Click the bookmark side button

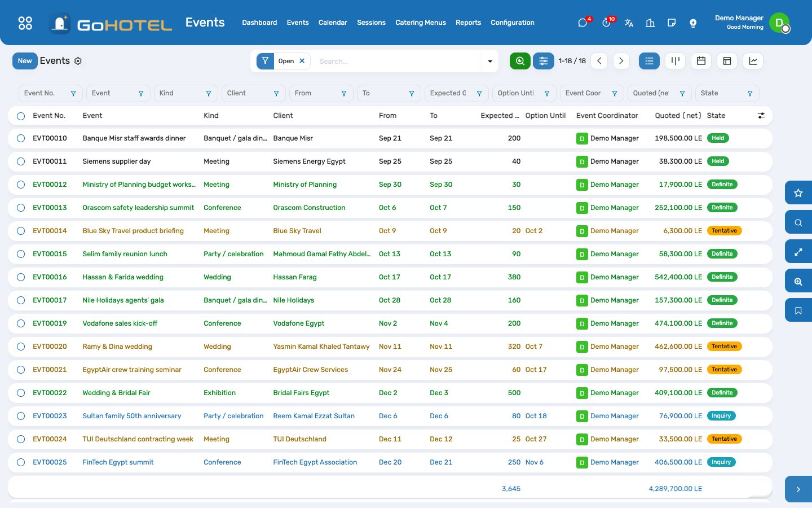click(x=798, y=310)
